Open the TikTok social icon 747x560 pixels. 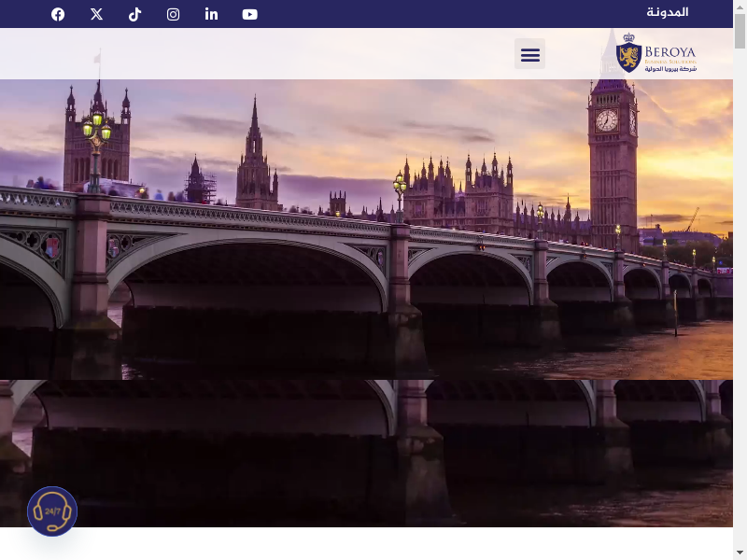[134, 14]
